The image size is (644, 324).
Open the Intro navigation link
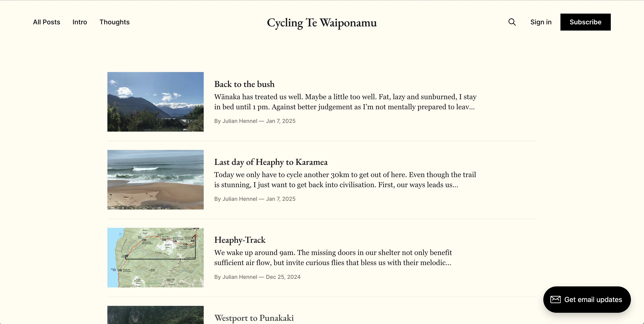point(80,22)
